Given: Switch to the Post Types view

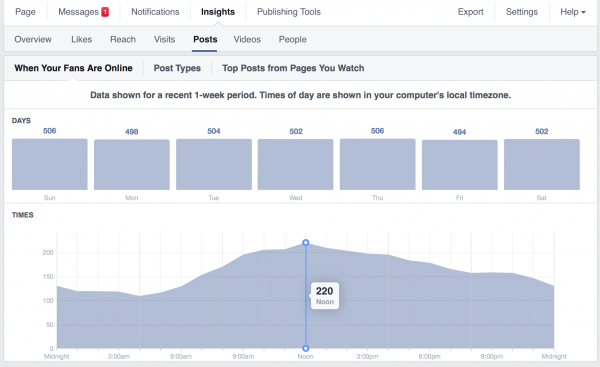Looking at the screenshot, I should 177,68.
